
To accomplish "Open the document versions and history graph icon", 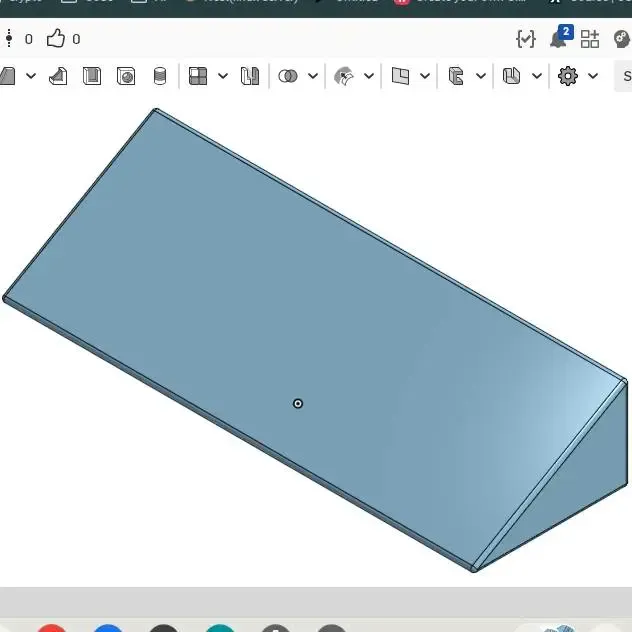I will pos(9,39).
